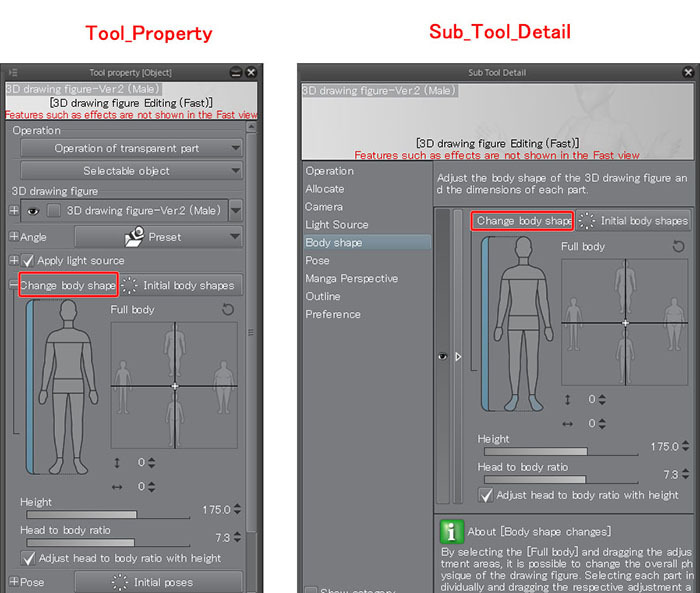
Task: Collapse the Tool property panel
Action: tap(236, 72)
